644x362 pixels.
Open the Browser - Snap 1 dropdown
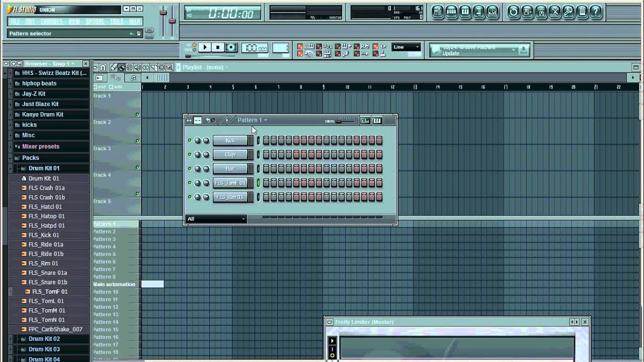tap(50, 64)
